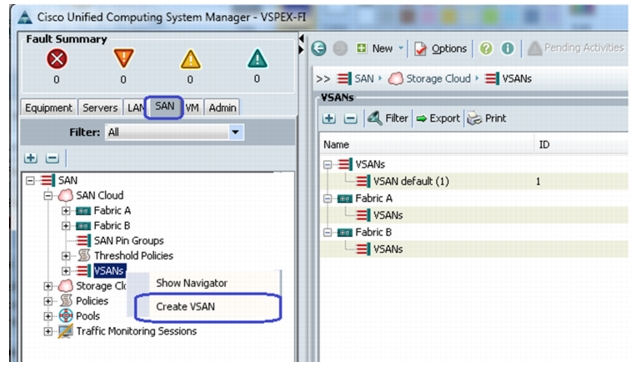638x381 pixels.
Task: Click the blue info icon in toolbar
Action: click(x=507, y=48)
